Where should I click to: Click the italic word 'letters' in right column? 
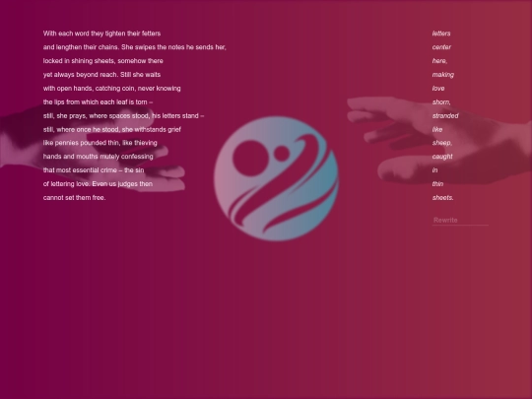tap(441, 33)
